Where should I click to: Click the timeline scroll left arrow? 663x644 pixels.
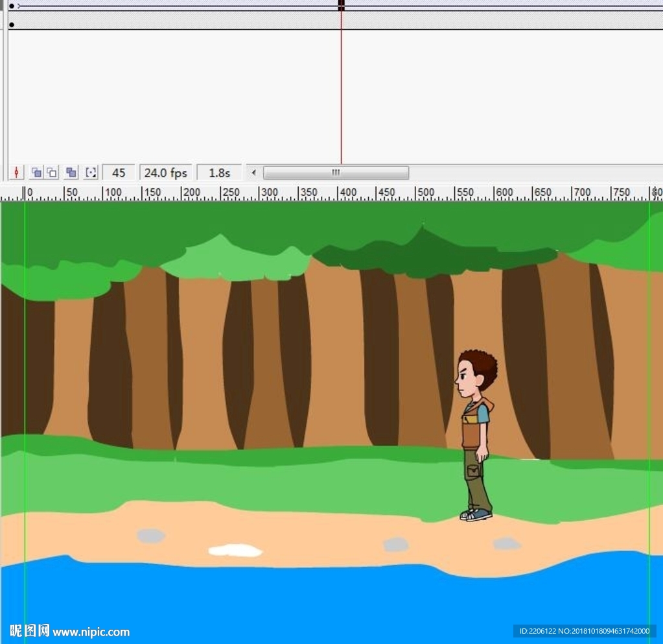pos(253,173)
